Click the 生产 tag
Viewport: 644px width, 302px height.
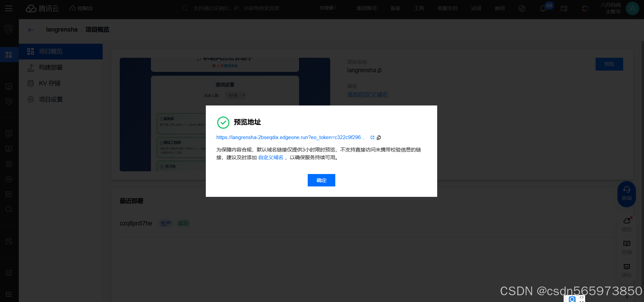[165, 223]
